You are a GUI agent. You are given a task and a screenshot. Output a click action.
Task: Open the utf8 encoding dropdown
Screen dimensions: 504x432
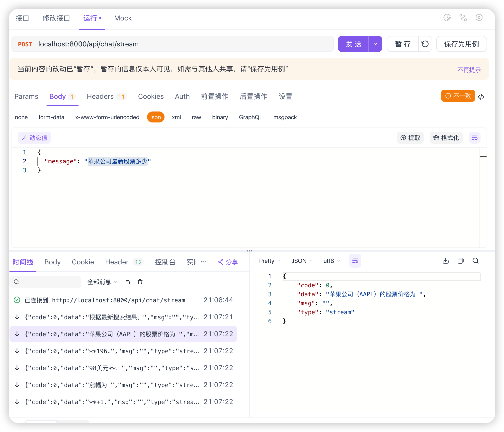pos(332,261)
